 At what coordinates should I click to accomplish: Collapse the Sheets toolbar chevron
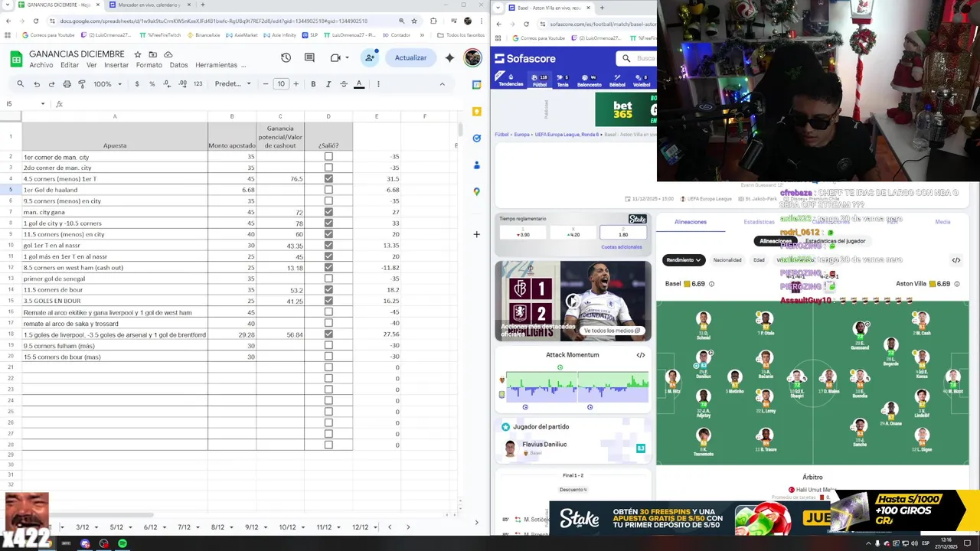click(x=442, y=84)
